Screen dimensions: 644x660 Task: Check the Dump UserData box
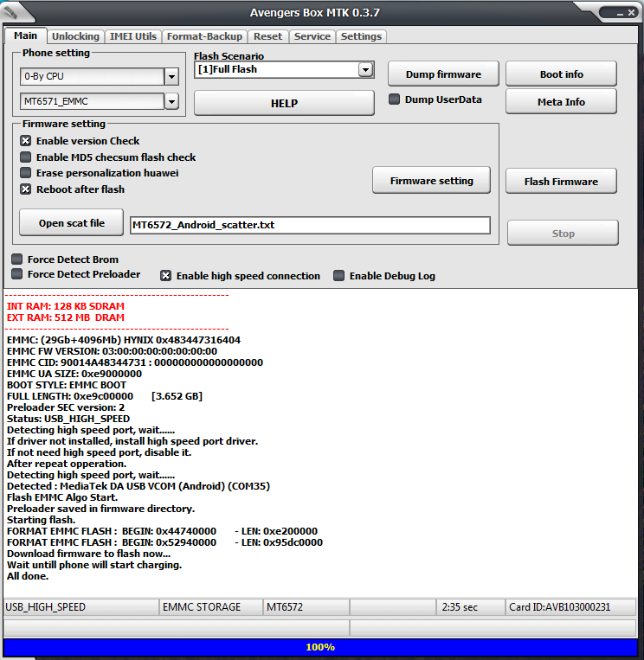(x=395, y=99)
